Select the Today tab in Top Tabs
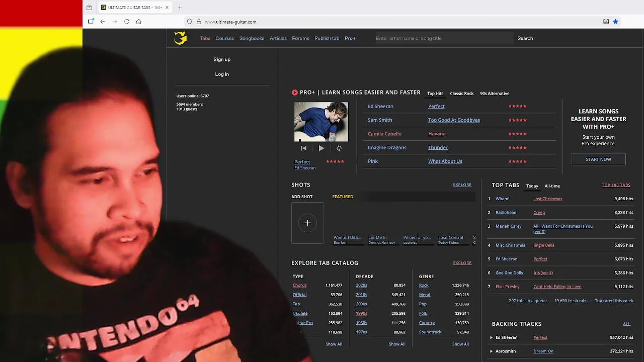The width and height of the screenshot is (644, 362). click(532, 186)
